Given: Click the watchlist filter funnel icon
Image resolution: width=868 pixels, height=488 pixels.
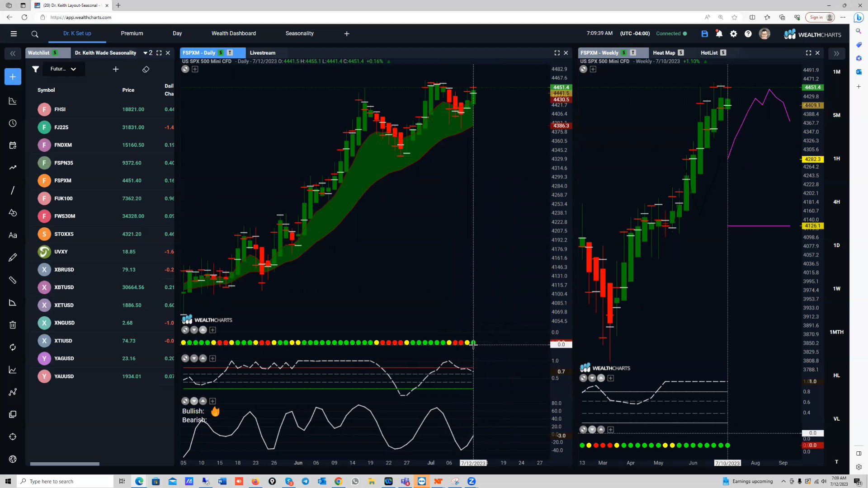Looking at the screenshot, I should (x=35, y=69).
